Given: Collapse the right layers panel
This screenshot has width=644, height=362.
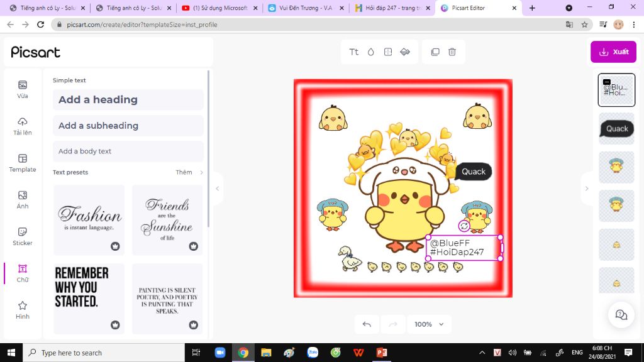Looking at the screenshot, I should [587, 189].
